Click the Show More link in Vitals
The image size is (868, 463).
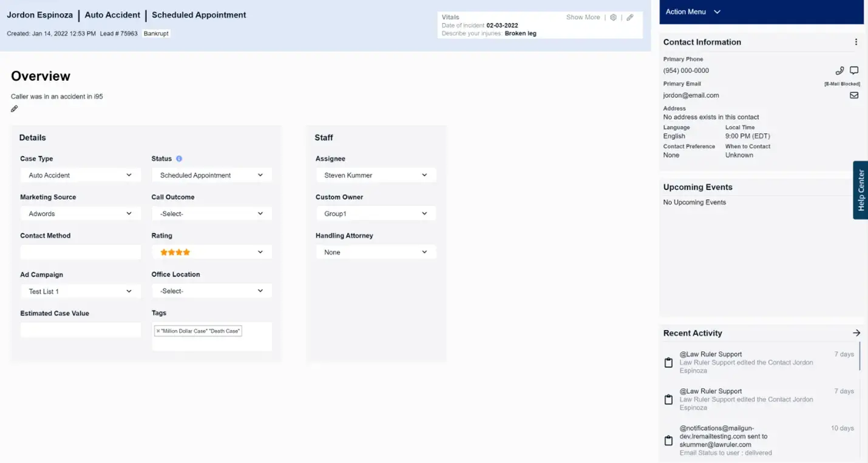coord(582,17)
